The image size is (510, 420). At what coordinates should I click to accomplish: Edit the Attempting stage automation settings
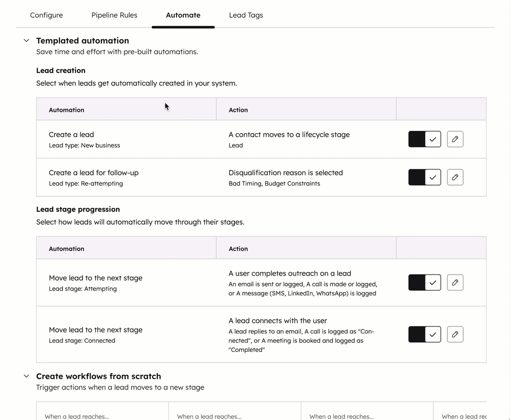pos(455,282)
